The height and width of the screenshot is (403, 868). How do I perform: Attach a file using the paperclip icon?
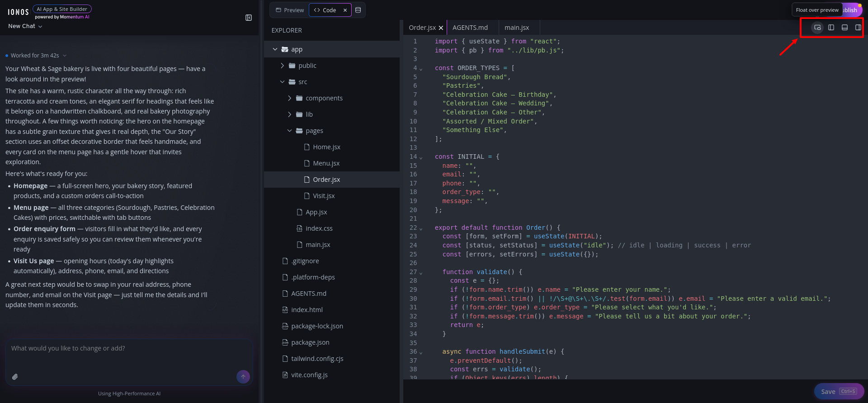(x=15, y=377)
